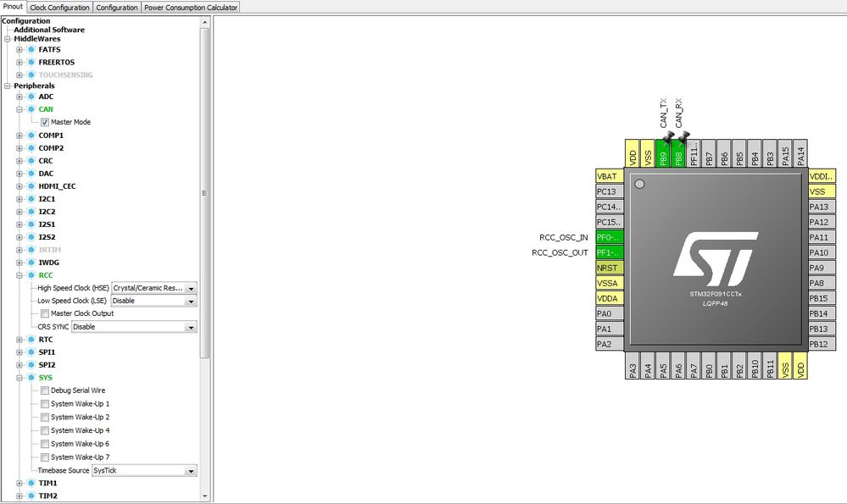This screenshot has width=847, height=504.
Task: Enable the Master Clock Output checkbox
Action: [x=45, y=313]
